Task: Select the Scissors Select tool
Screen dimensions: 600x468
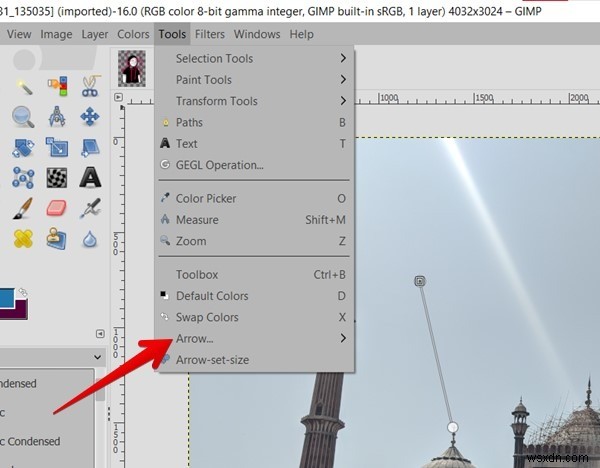Action: (x=91, y=86)
